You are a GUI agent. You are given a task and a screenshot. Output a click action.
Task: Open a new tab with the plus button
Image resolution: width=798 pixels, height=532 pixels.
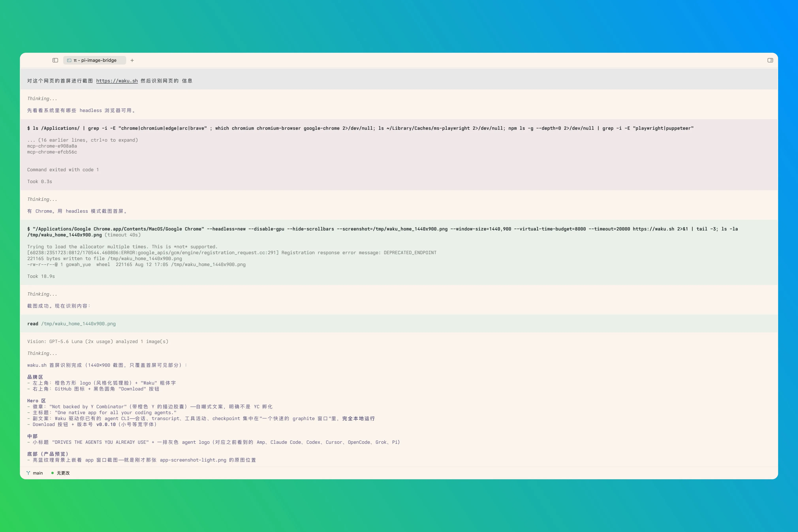click(132, 60)
